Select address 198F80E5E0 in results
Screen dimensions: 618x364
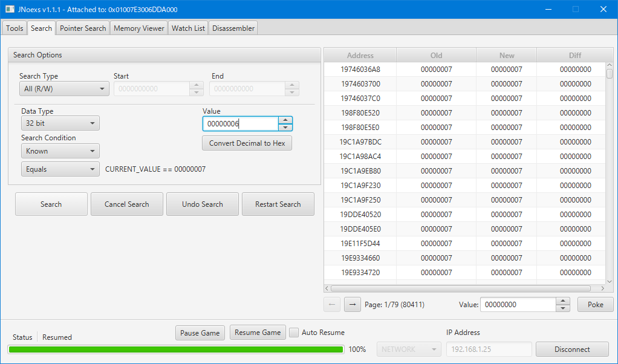pos(360,128)
